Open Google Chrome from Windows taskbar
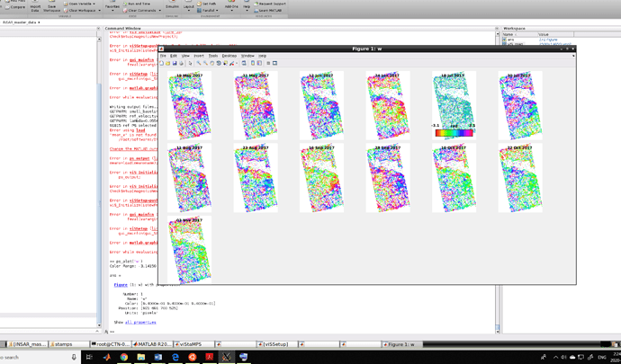 click(x=124, y=357)
